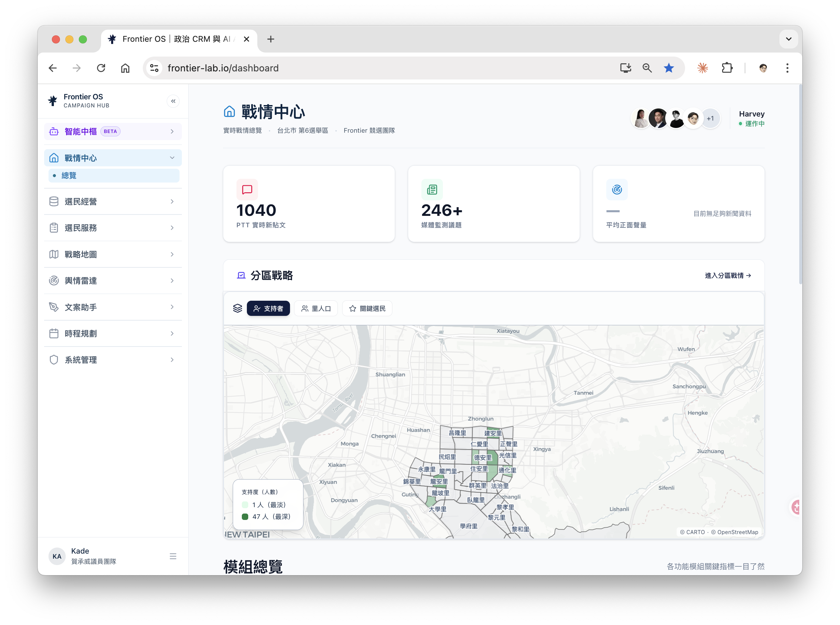Bookmark page with the blue star icon
This screenshot has width=840, height=625.
pos(669,68)
